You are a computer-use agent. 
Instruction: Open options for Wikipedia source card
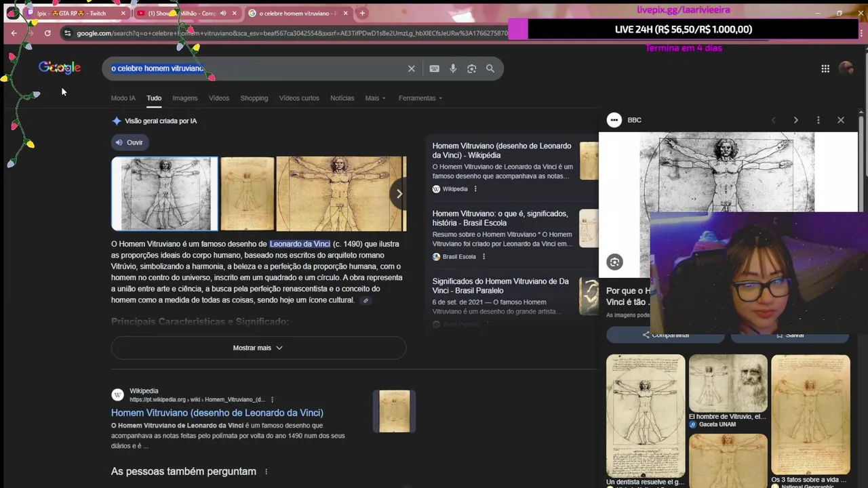point(475,189)
